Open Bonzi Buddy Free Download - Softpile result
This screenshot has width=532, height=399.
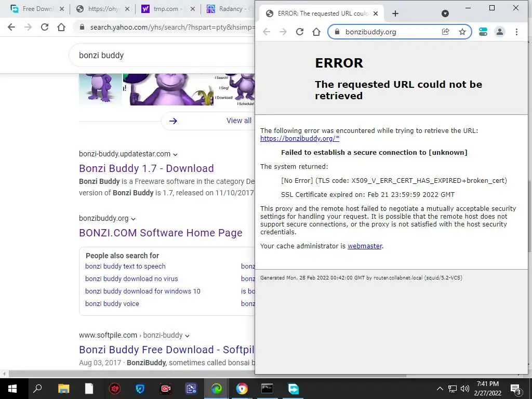[x=167, y=350]
